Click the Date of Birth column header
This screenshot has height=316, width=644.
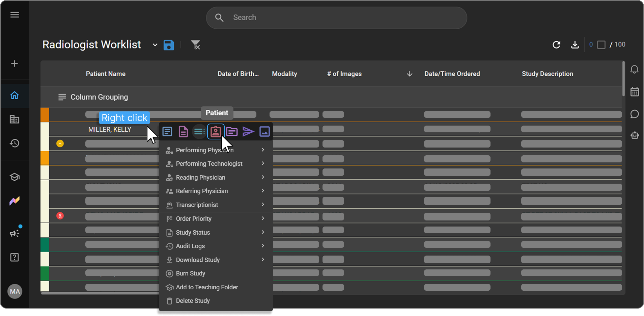[x=238, y=74]
